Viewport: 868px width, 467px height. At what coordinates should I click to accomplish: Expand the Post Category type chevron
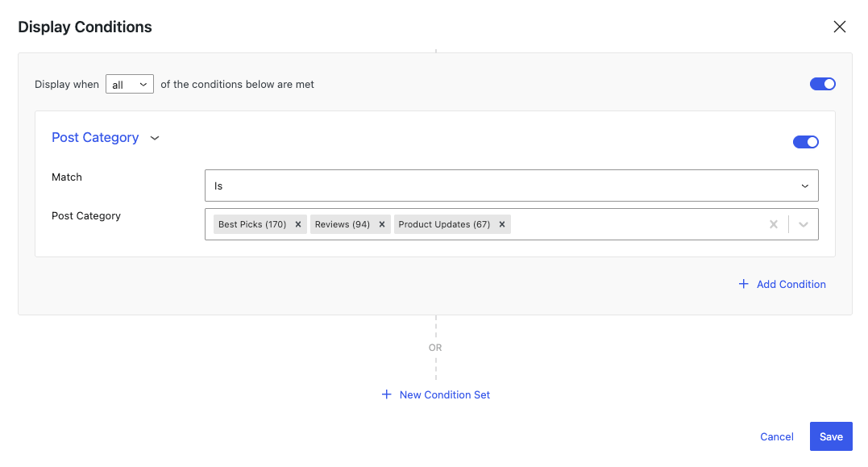coord(155,138)
